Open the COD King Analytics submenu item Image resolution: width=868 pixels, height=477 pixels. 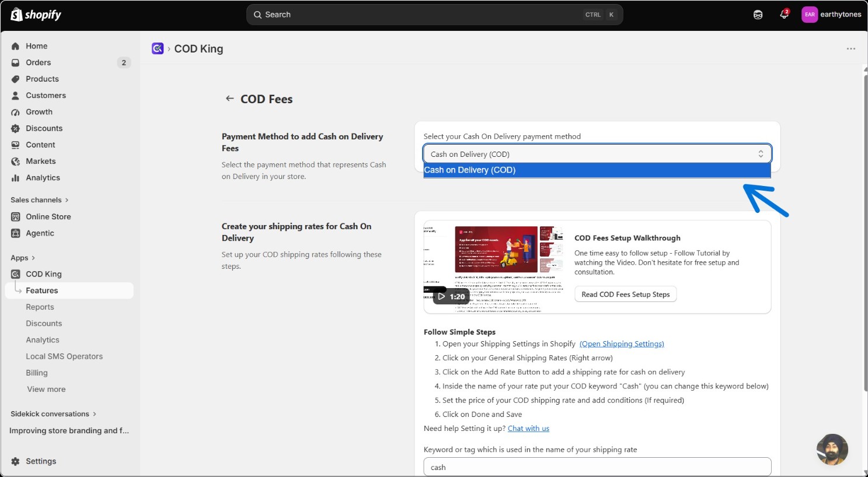coord(43,340)
